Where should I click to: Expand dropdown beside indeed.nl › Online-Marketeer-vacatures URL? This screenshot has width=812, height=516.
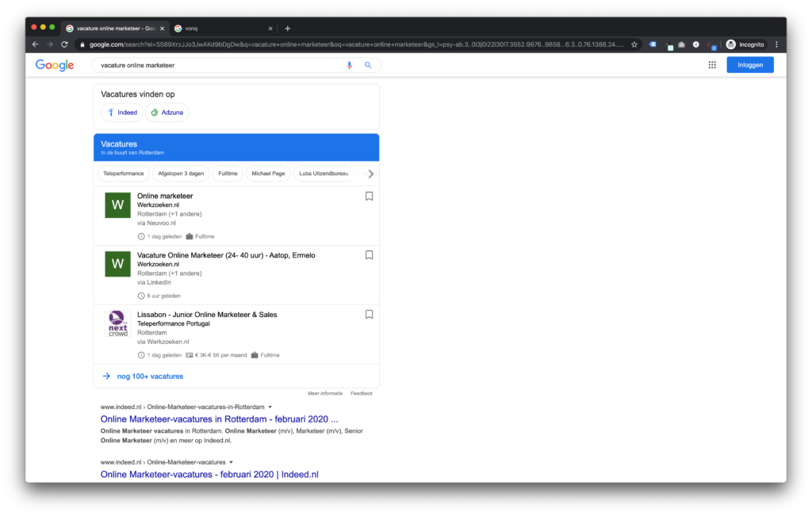(x=231, y=462)
